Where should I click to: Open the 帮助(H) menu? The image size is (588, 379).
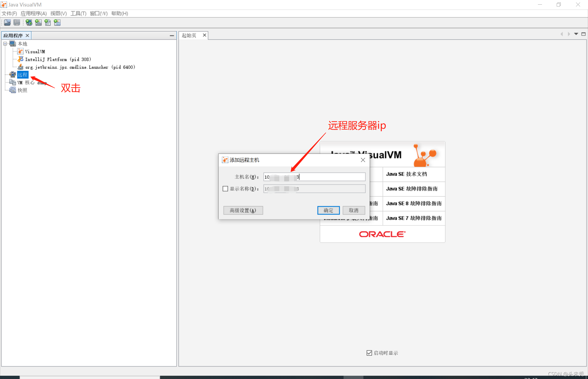pyautogui.click(x=120, y=13)
